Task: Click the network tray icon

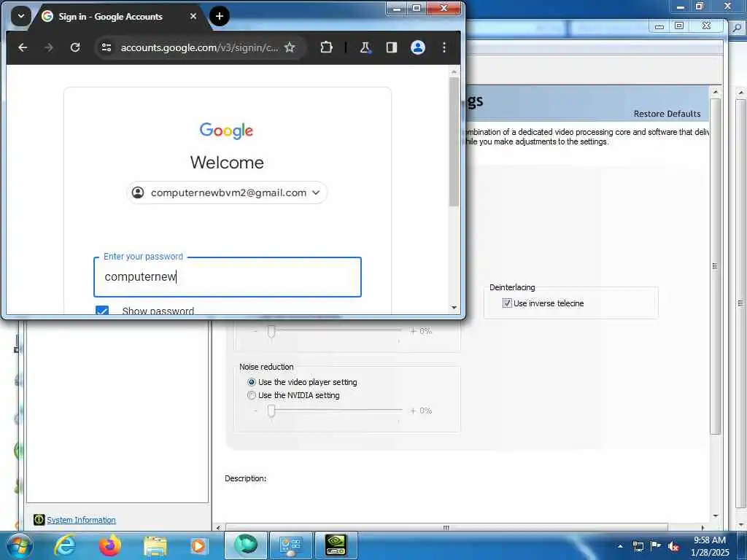Action: 638,546
